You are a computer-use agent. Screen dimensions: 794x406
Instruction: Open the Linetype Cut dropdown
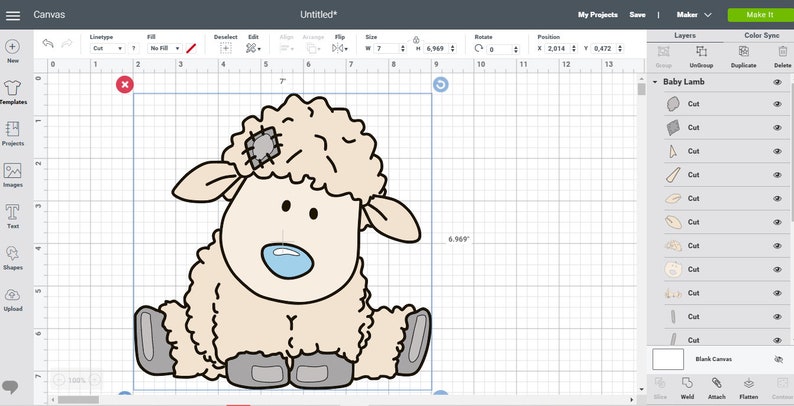pyautogui.click(x=107, y=49)
